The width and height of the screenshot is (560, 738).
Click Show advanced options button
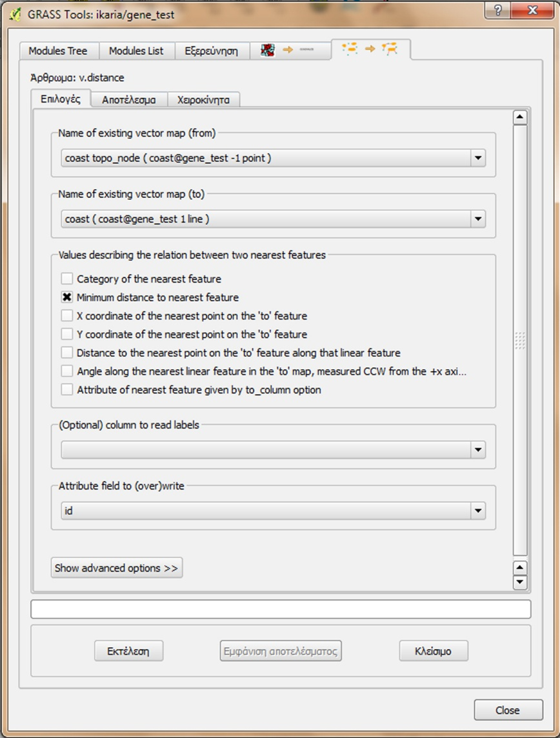117,568
